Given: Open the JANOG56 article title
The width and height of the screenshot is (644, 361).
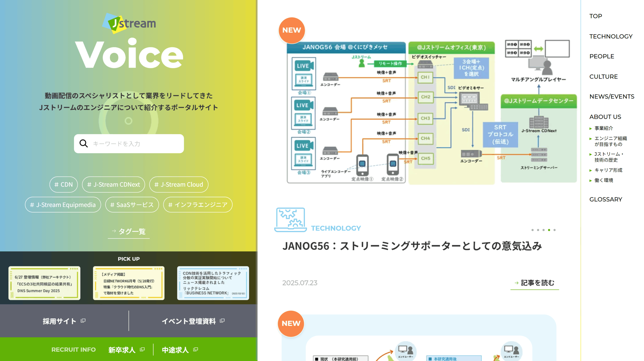Looking at the screenshot, I should [412, 246].
